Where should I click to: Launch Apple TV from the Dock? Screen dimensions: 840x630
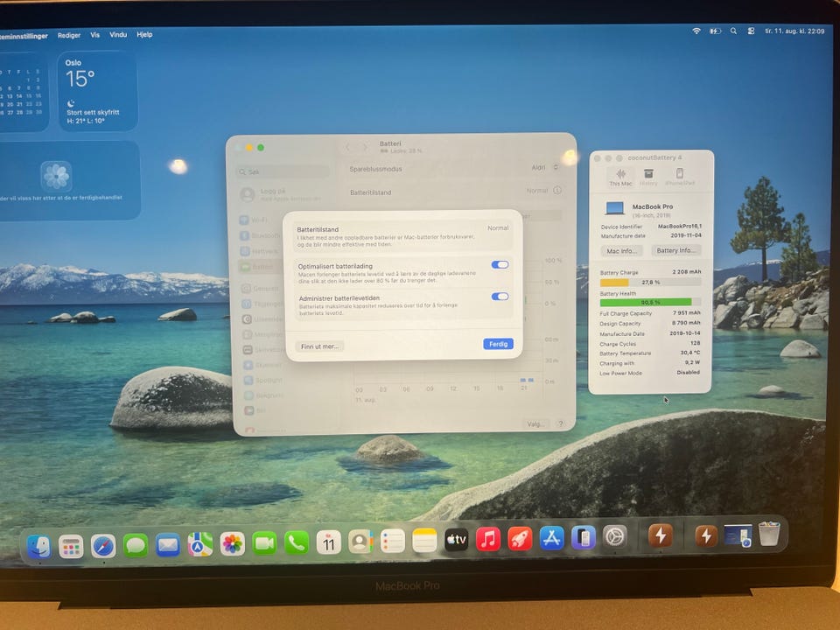457,540
